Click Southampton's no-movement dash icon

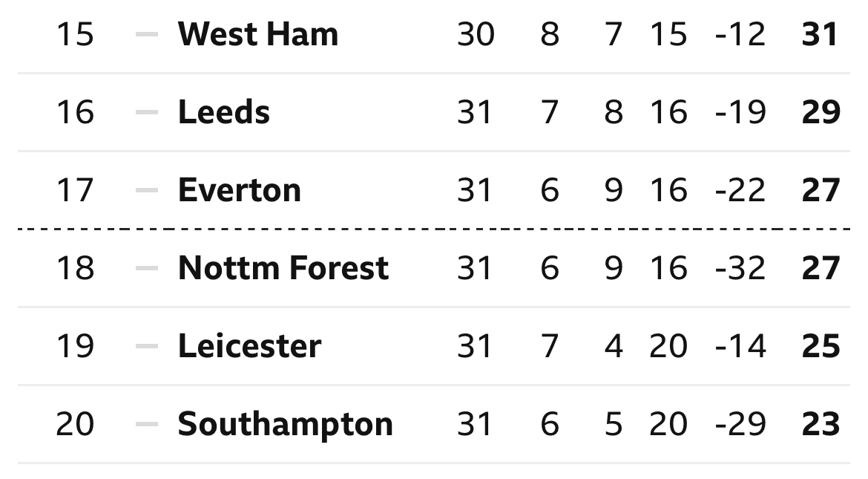point(147,425)
